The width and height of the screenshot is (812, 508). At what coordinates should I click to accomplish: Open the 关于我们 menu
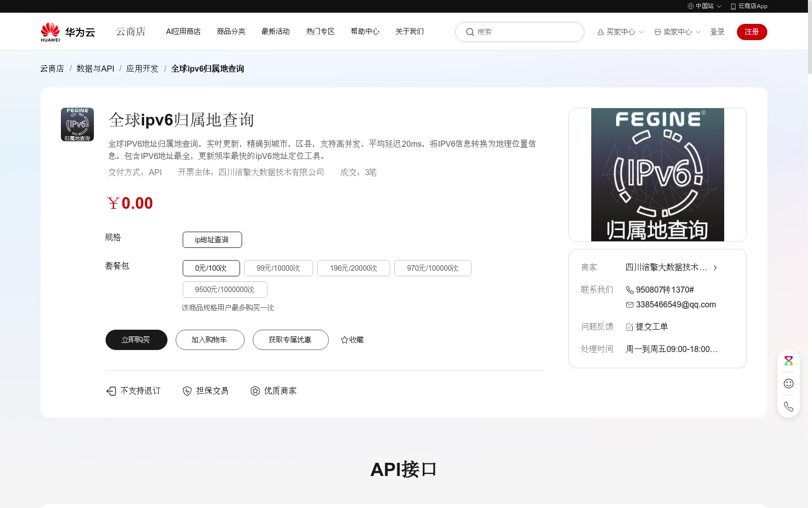click(410, 31)
